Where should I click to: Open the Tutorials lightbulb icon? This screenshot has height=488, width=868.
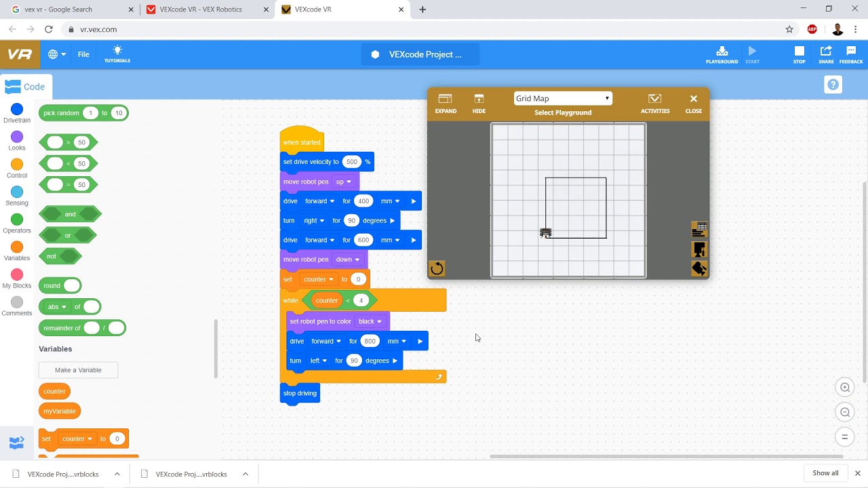point(117,54)
